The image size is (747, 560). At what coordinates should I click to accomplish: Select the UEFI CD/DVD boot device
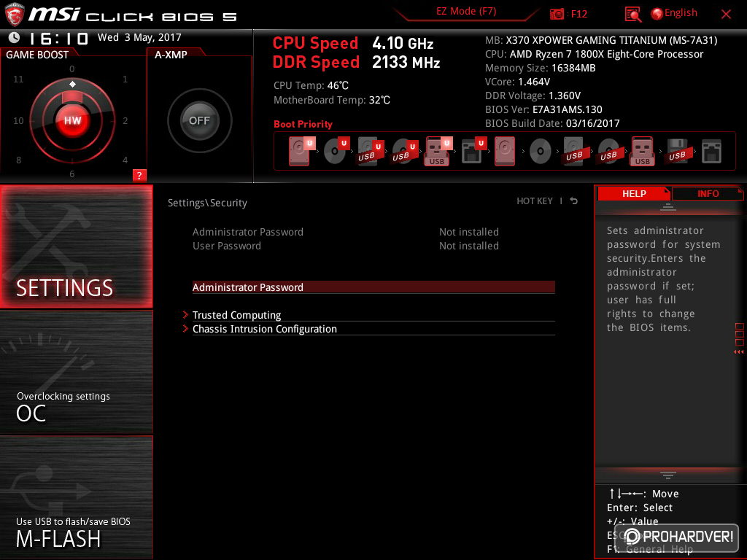tap(336, 152)
